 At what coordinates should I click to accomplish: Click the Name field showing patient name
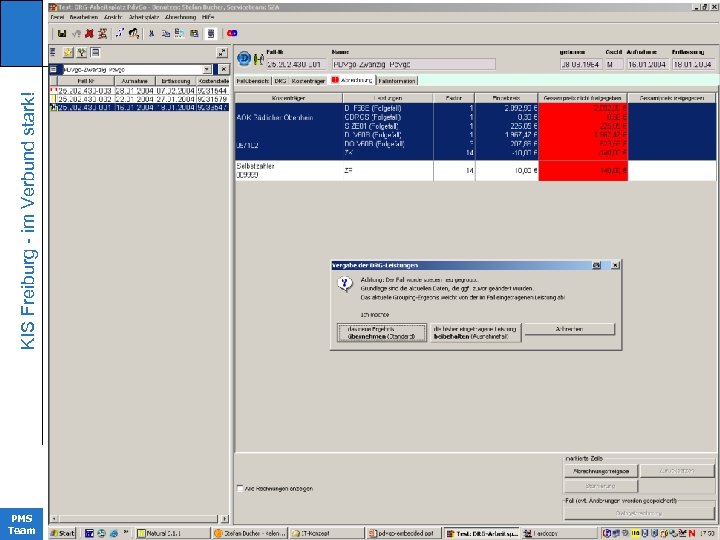413,64
